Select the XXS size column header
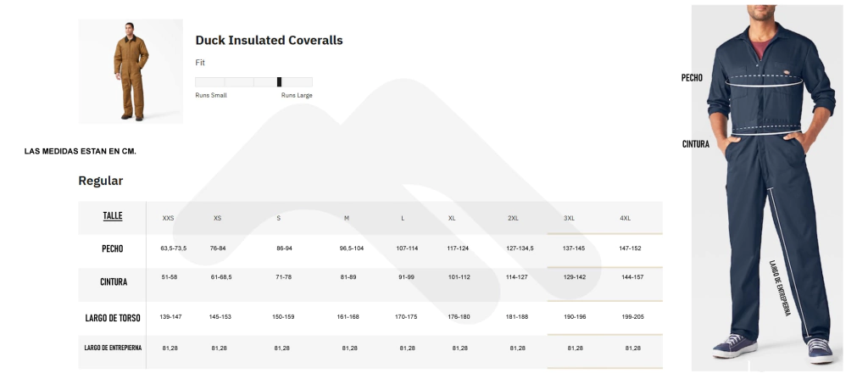 [169, 218]
